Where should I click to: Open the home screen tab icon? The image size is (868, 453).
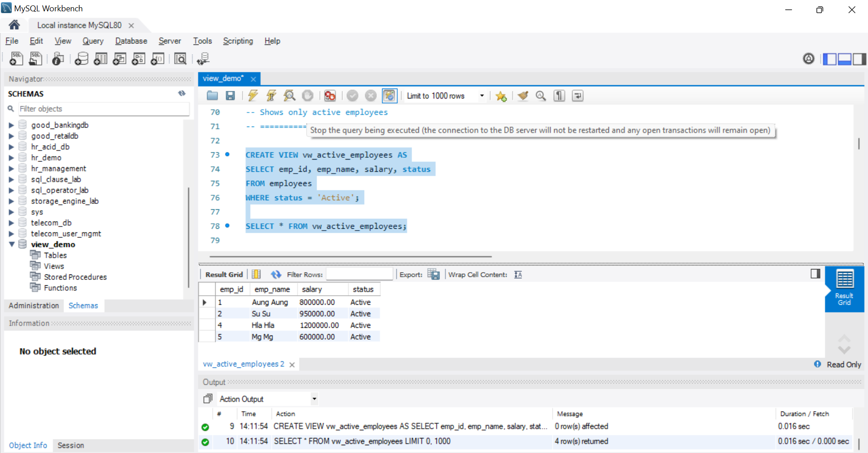point(14,25)
